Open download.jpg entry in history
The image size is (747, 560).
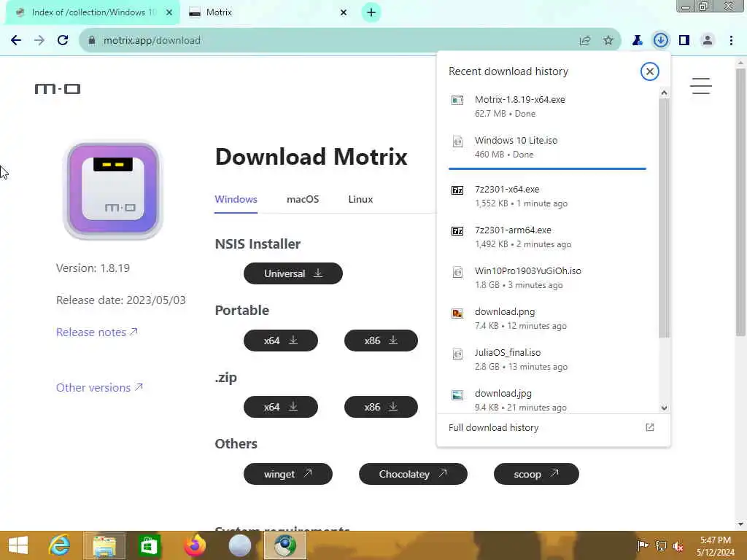547,400
